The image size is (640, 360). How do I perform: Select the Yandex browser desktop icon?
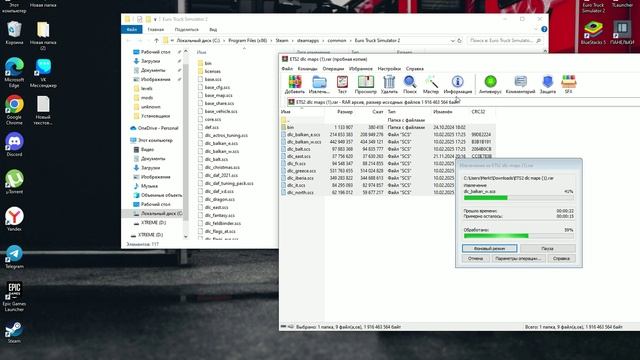point(14,219)
